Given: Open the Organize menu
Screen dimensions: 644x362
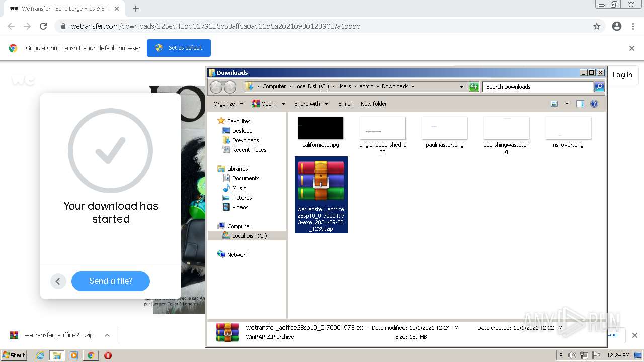Looking at the screenshot, I should coord(228,104).
